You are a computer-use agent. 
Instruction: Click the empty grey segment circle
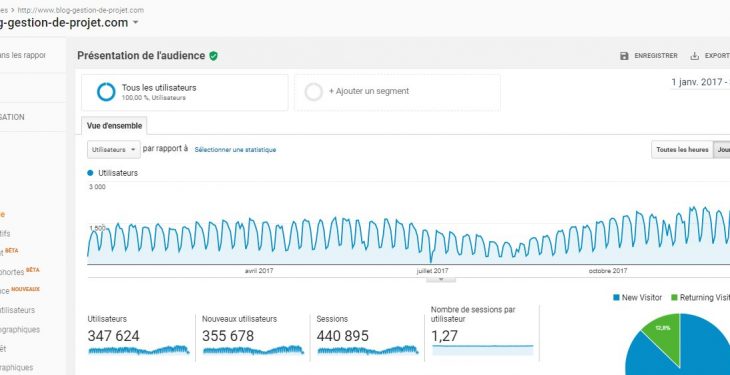(x=313, y=92)
